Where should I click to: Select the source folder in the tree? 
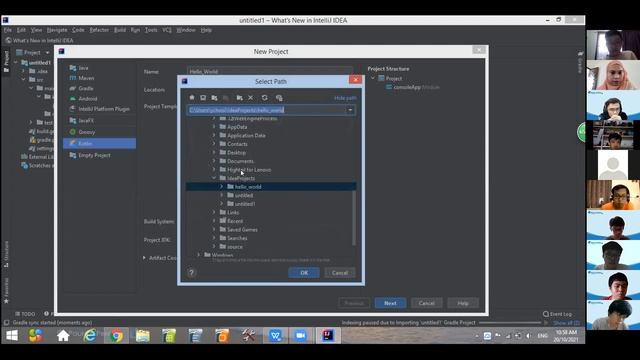pyautogui.click(x=235, y=247)
